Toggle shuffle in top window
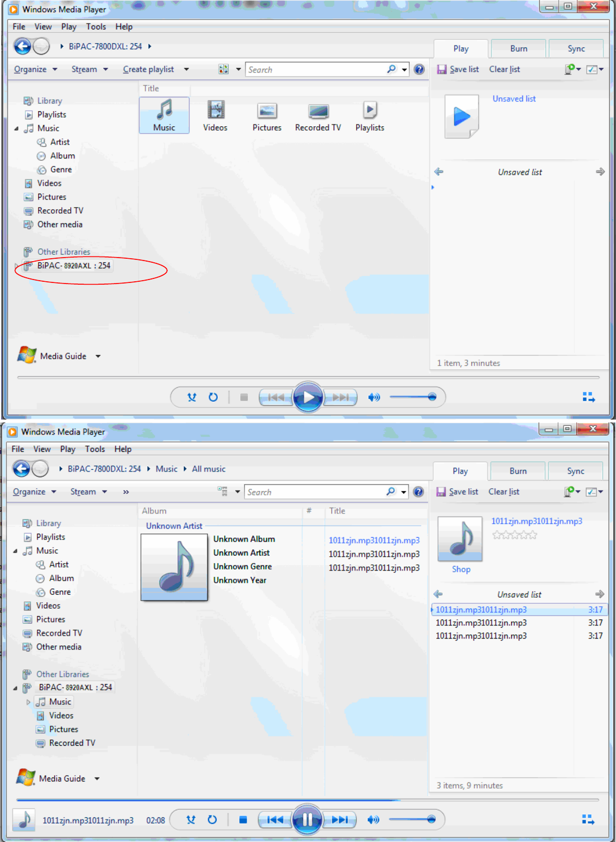Viewport: 616px width, 842px height. coord(192,397)
